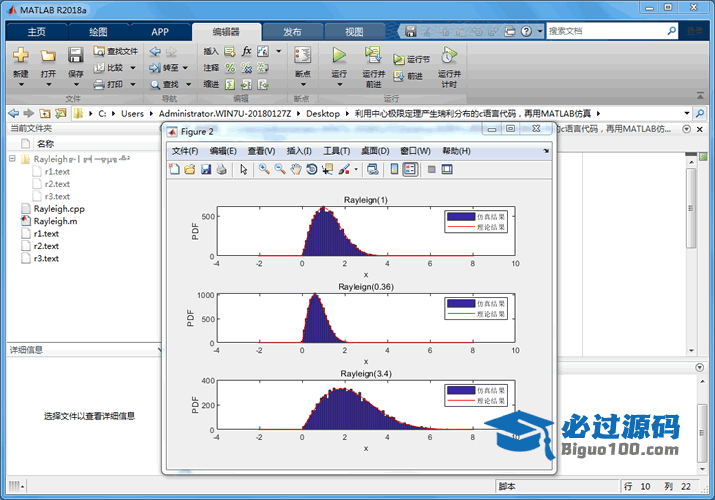Switch to the 绘图 (Plots) tab
The height and width of the screenshot is (500, 715).
pos(98,32)
